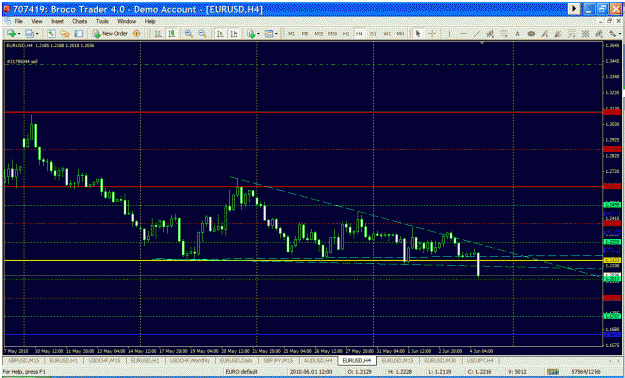The width and height of the screenshot is (625, 378).
Task: Select the M5 timeframe button
Action: [305, 34]
